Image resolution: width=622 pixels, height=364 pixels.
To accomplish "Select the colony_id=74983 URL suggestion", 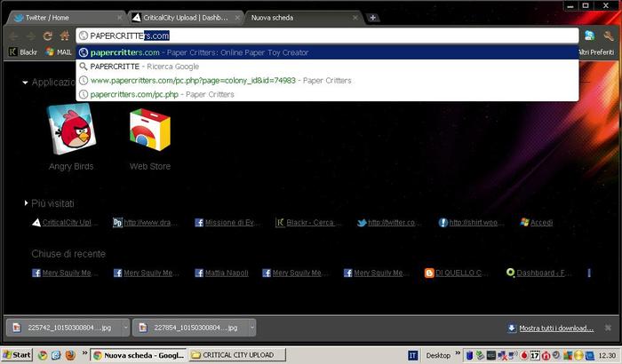I will pyautogui.click(x=327, y=81).
